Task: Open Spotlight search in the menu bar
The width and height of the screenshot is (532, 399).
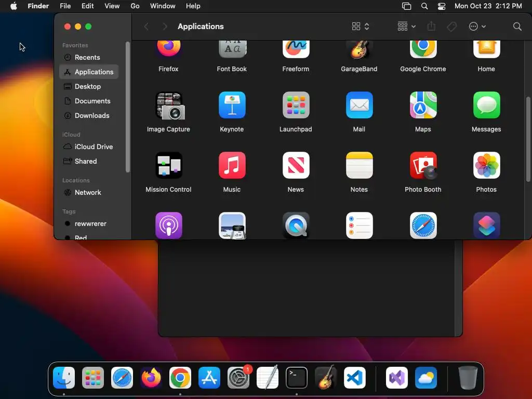Action: [424, 6]
